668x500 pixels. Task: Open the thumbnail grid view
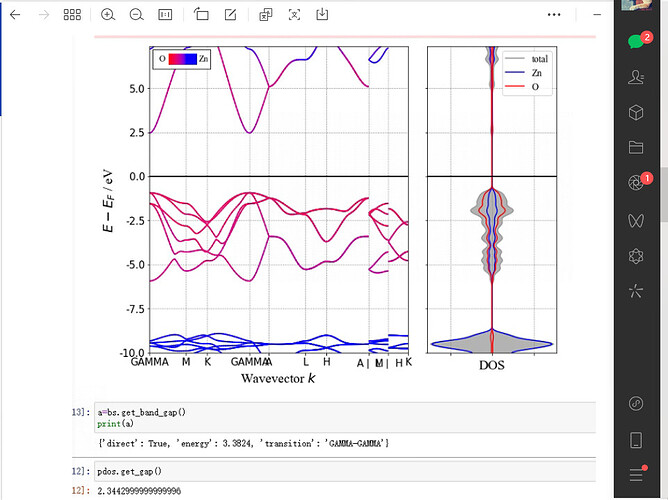72,16
